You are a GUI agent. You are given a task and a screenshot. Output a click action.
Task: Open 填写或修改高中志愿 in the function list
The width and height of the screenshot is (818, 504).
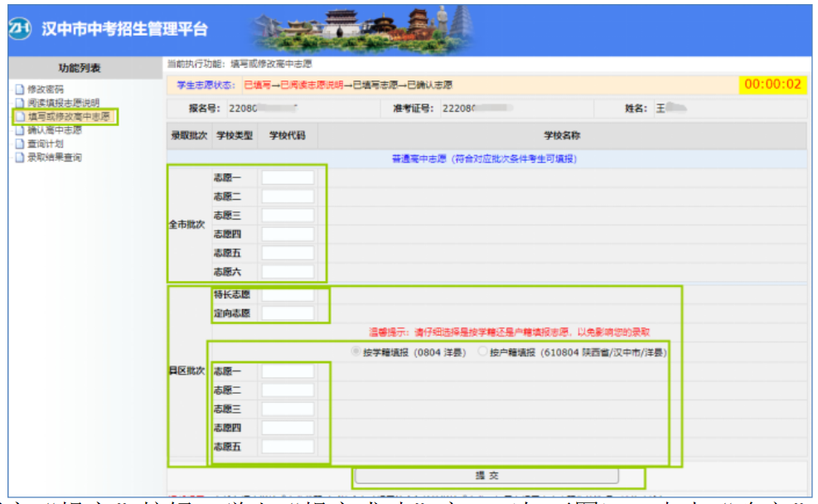point(68,117)
